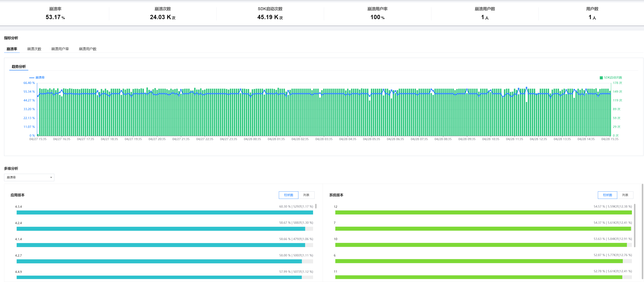Select the 崩溃率 indicator tab
The height and width of the screenshot is (282, 644).
[x=12, y=49]
